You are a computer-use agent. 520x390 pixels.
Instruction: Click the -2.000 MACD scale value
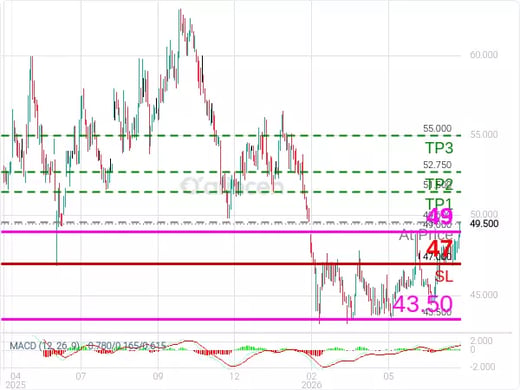[x=482, y=367]
